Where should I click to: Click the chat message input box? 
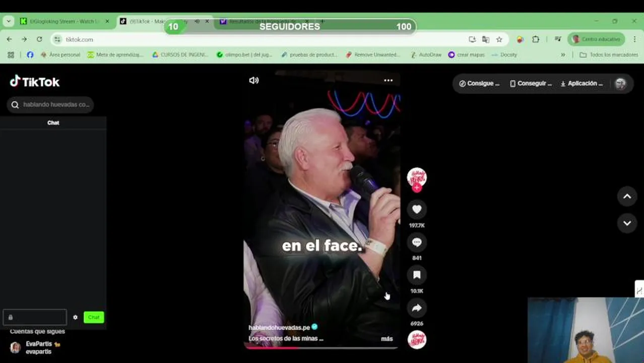pyautogui.click(x=35, y=317)
